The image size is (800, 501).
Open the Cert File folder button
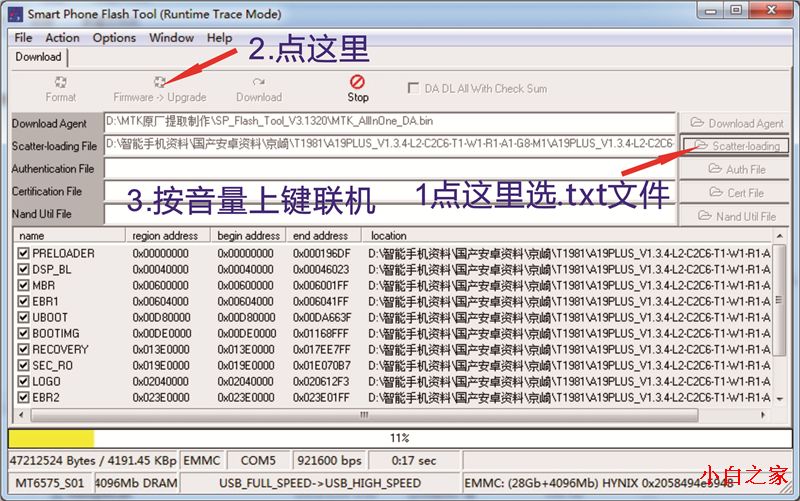pos(735,192)
